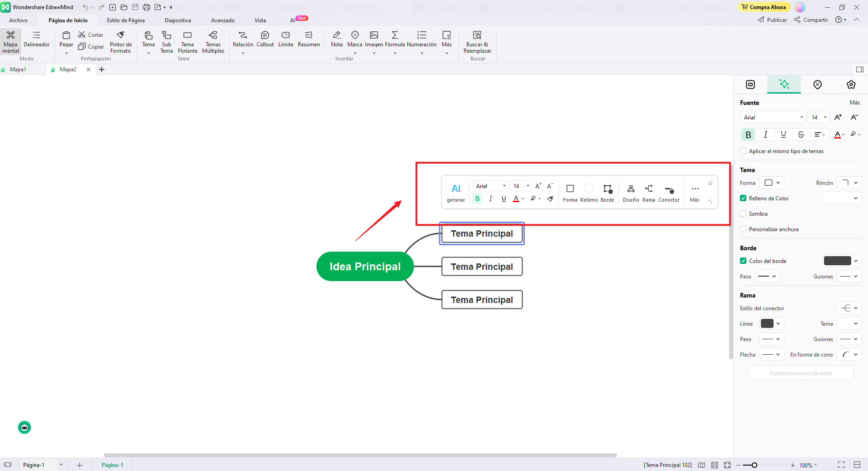Image resolution: width=868 pixels, height=471 pixels.
Task: Insert a Fórmula
Action: (x=395, y=40)
